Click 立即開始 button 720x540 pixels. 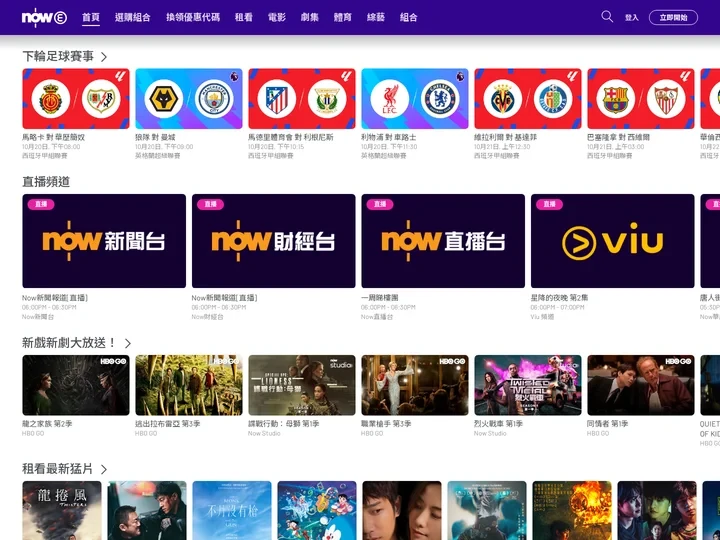(x=673, y=18)
